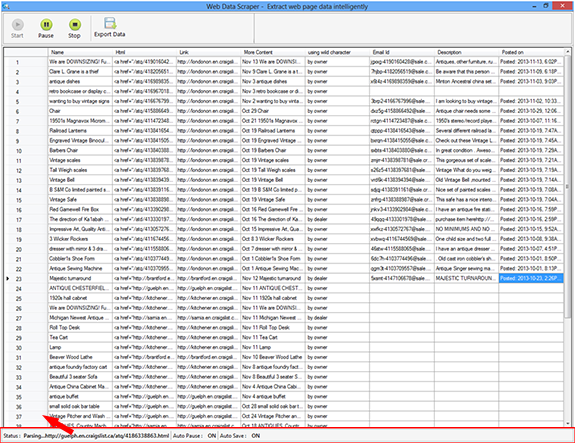Click the Html column header
This screenshot has width=575, height=443.
(x=144, y=52)
